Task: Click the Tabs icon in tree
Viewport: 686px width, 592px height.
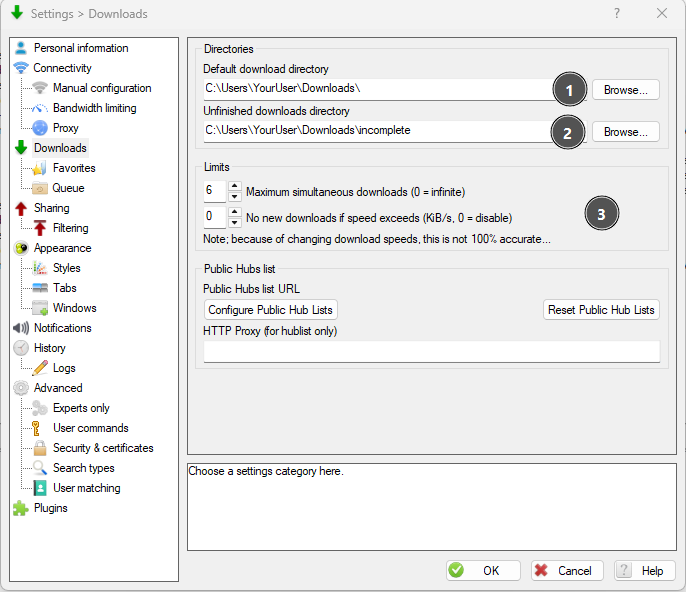Action: pos(40,288)
